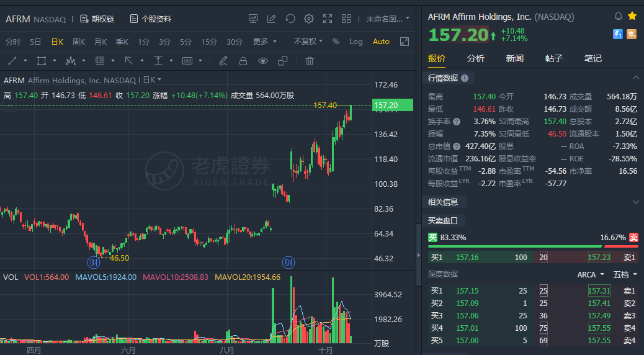Image resolution: width=644 pixels, height=355 pixels.
Task: Select the trend line drawing tool
Action: (12, 61)
